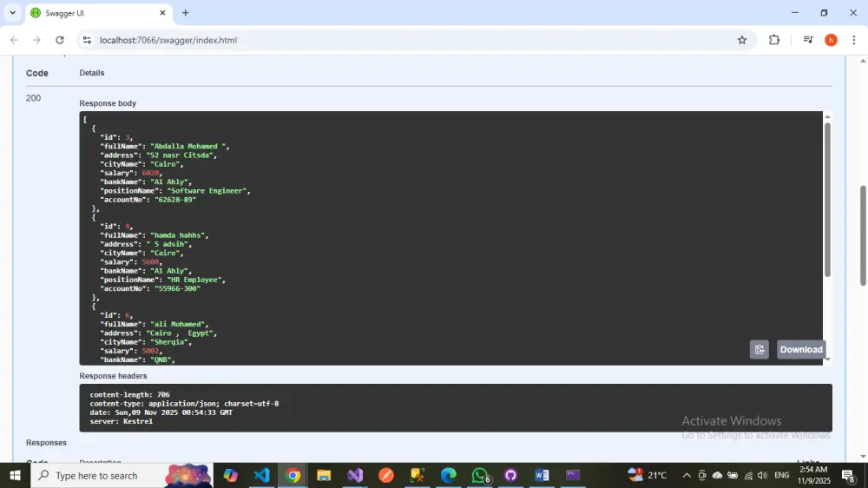Open the Chrome profile avatar
Screen dimensions: 868x488
[x=831, y=40]
